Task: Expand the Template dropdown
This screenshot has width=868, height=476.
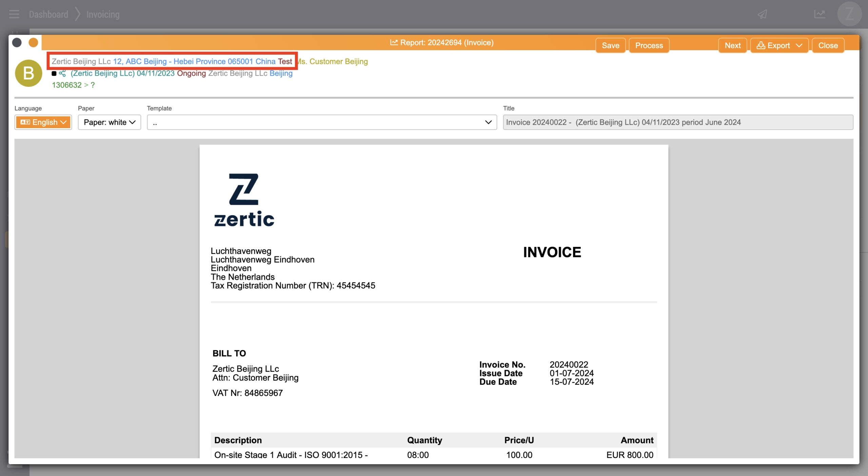Action: coord(321,122)
